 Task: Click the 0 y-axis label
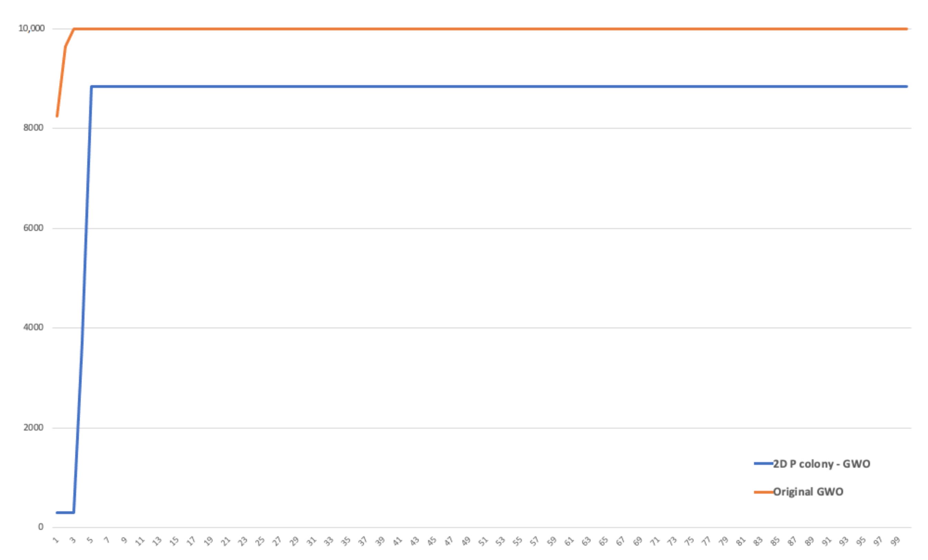(41, 527)
